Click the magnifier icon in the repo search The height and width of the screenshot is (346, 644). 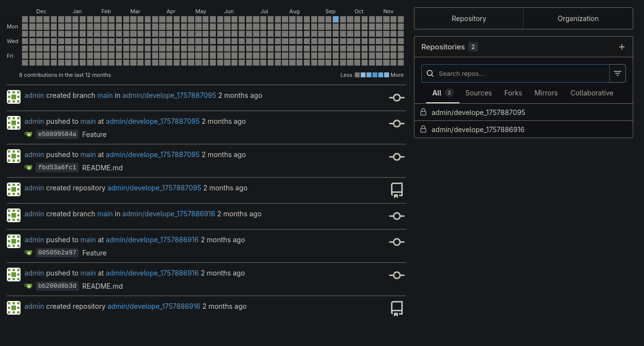(x=430, y=73)
